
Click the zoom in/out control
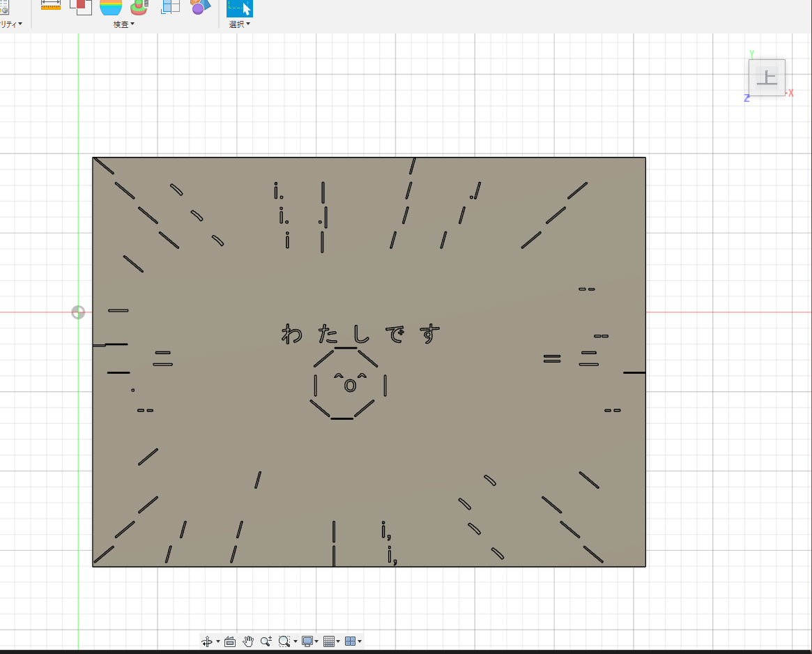[x=266, y=641]
